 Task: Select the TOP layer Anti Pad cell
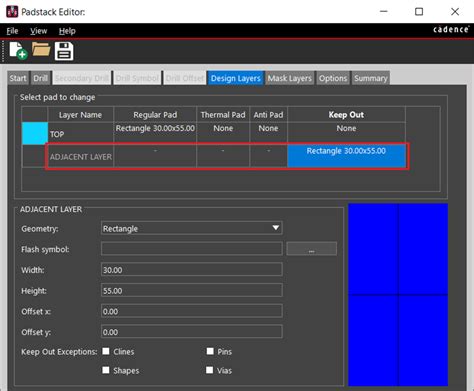[x=268, y=133]
